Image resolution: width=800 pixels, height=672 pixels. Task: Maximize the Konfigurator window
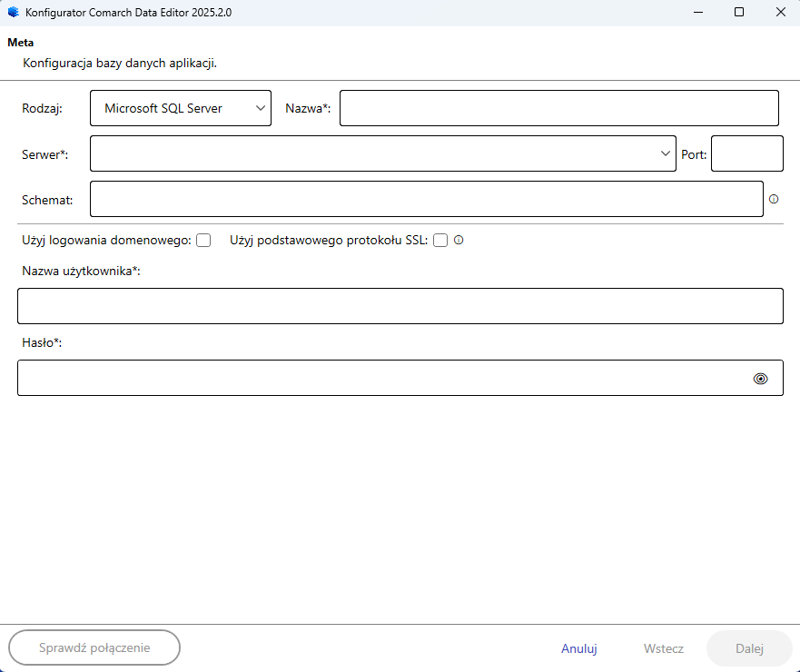click(x=739, y=13)
